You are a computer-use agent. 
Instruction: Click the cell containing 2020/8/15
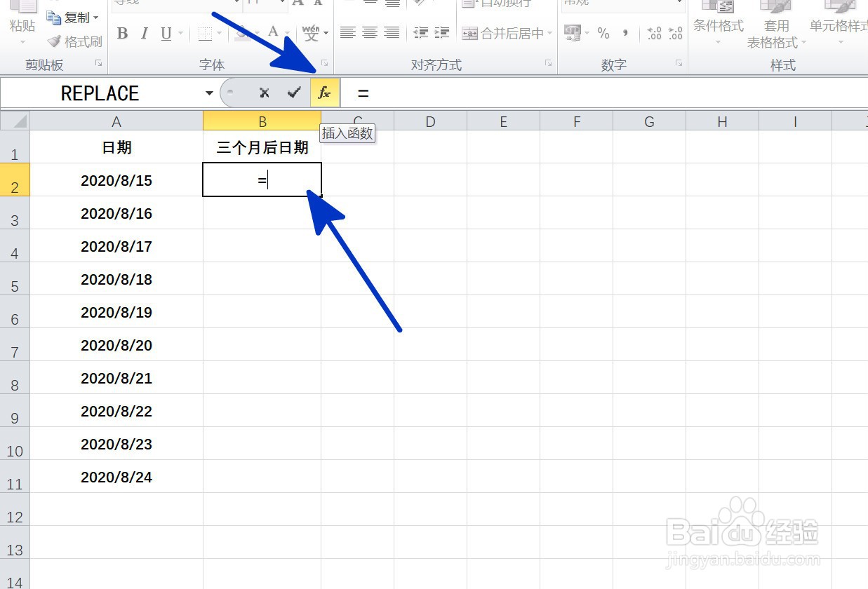pos(116,180)
